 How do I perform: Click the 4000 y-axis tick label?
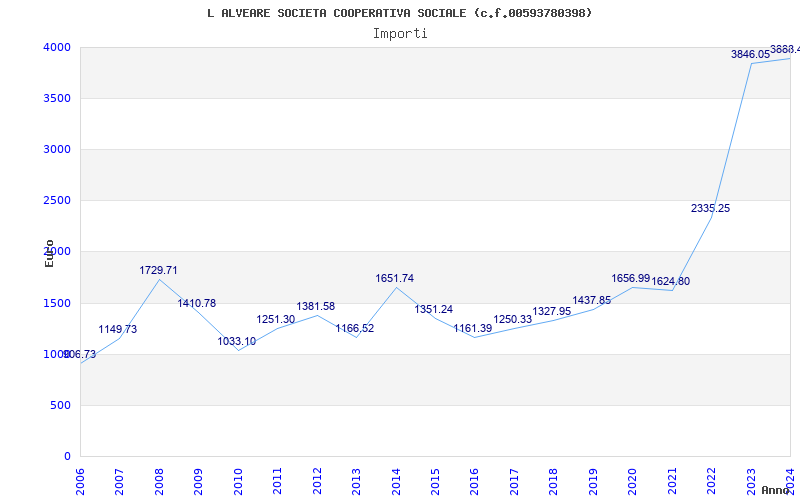tap(55, 47)
